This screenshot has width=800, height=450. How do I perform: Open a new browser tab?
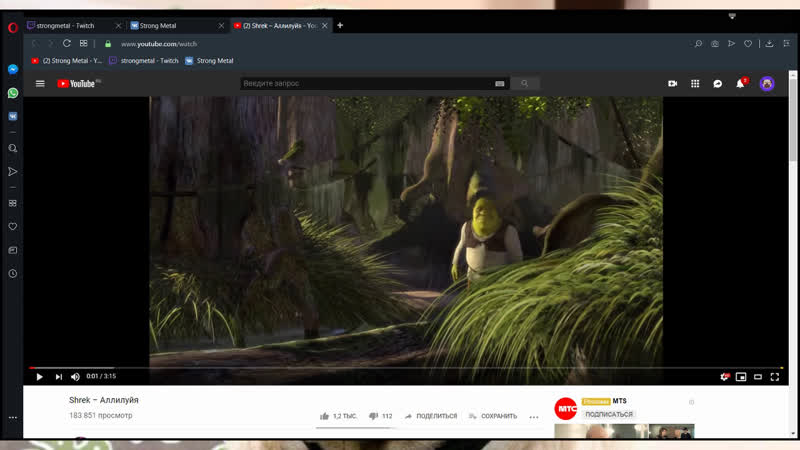tap(340, 26)
